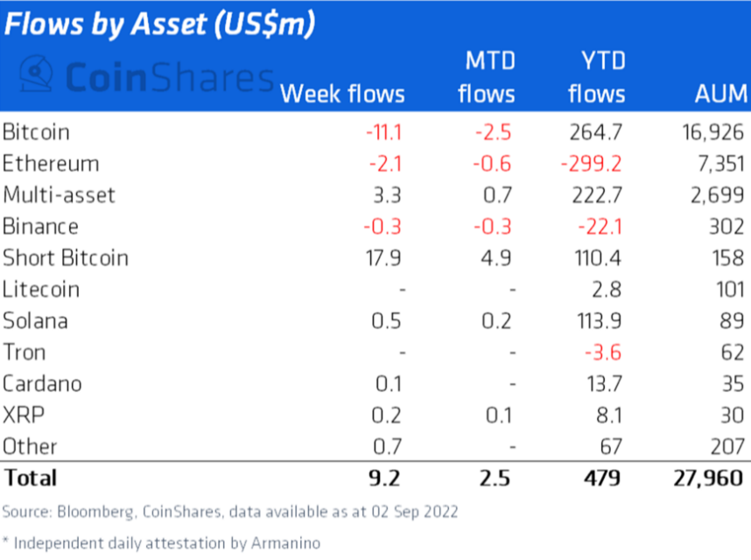This screenshot has width=751, height=560.
Task: Click Ethereum's -299.2 YTD flows value
Action: (595, 164)
